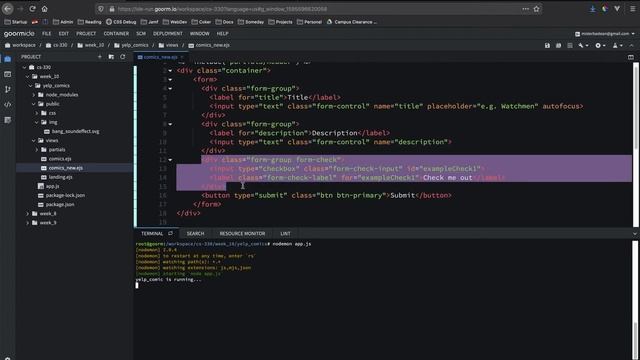This screenshot has width=640, height=360.
Task: Collapse the week_10 folder
Action: [27, 76]
